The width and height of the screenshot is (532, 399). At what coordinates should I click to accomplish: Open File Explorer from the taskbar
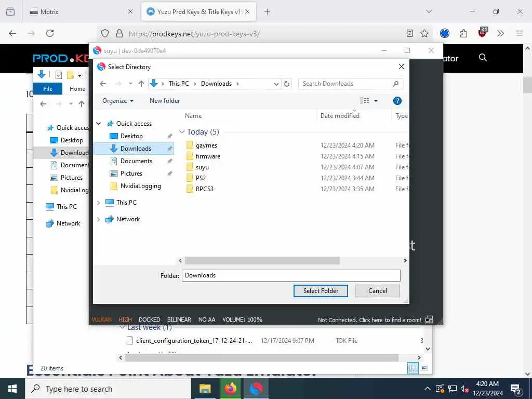click(205, 389)
